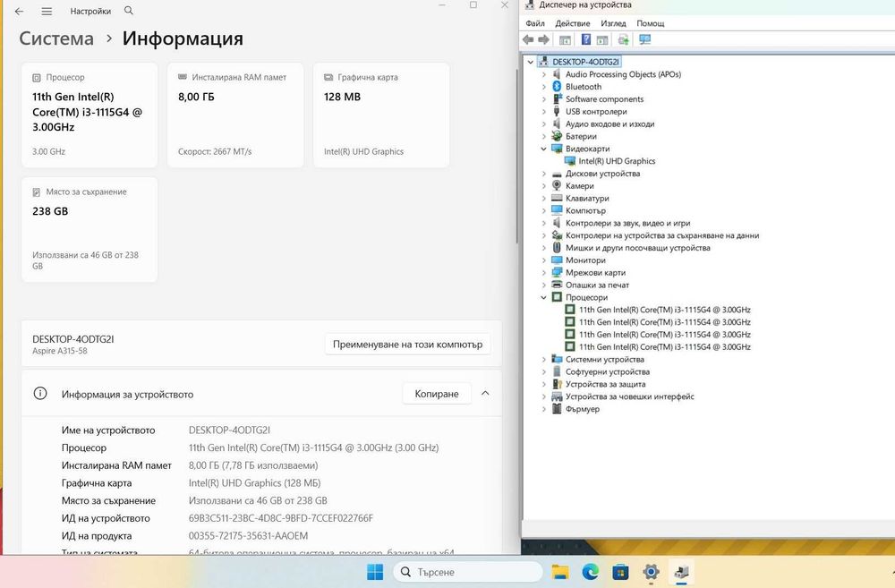This screenshot has height=588, width=895.
Task: Open the Settings hamburger navigation menu
Action: point(47,12)
